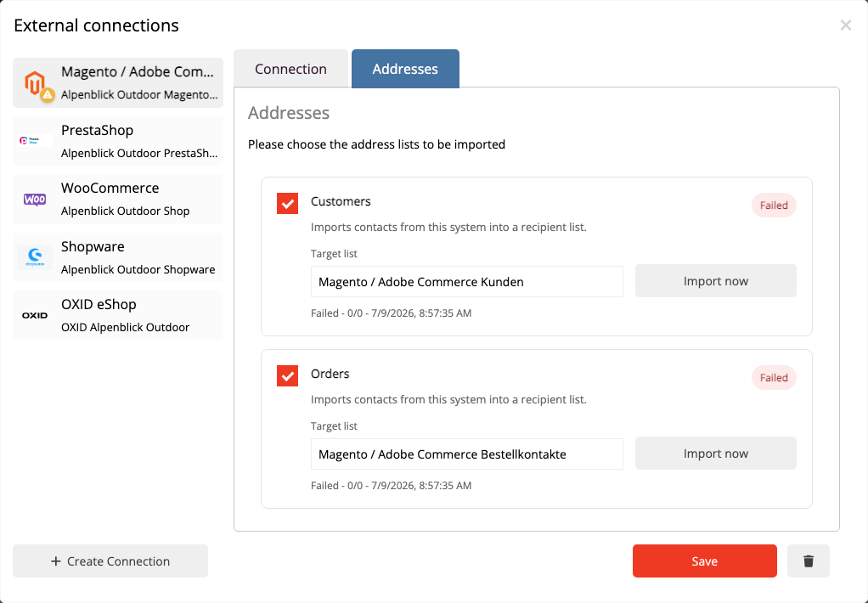
Task: Select the Magento / Adobe Commerce connection
Action: 118,82
